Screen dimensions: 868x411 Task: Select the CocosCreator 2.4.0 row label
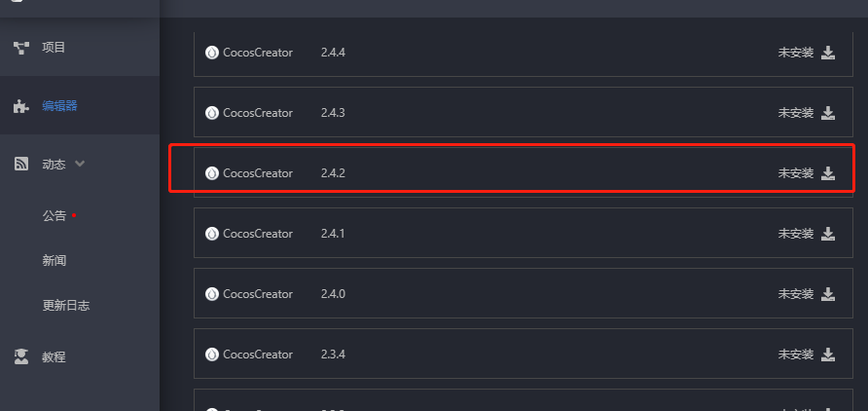(258, 294)
